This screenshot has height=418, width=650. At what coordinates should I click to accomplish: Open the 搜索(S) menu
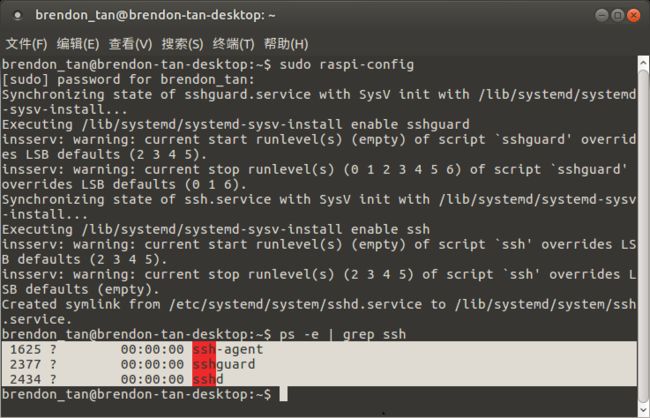(182, 44)
